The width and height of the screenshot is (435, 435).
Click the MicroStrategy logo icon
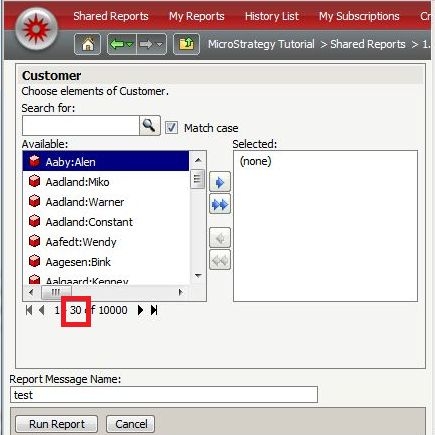[36, 29]
